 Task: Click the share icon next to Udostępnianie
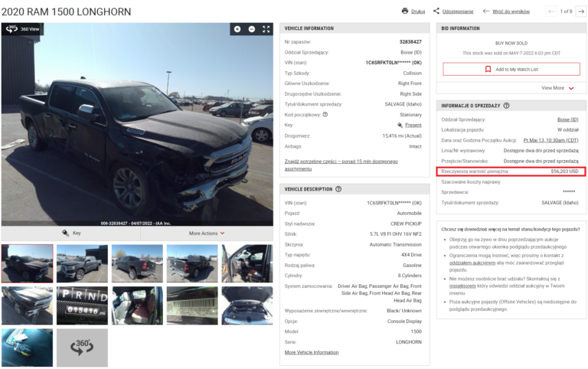pos(436,11)
